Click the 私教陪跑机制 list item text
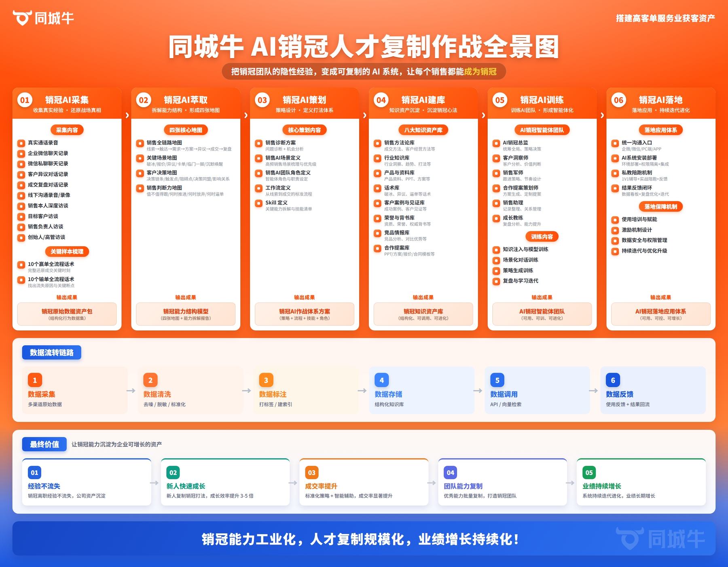 (637, 173)
